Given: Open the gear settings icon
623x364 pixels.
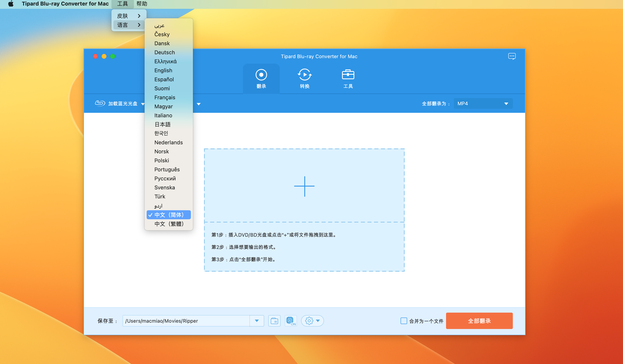Looking at the screenshot, I should (309, 321).
